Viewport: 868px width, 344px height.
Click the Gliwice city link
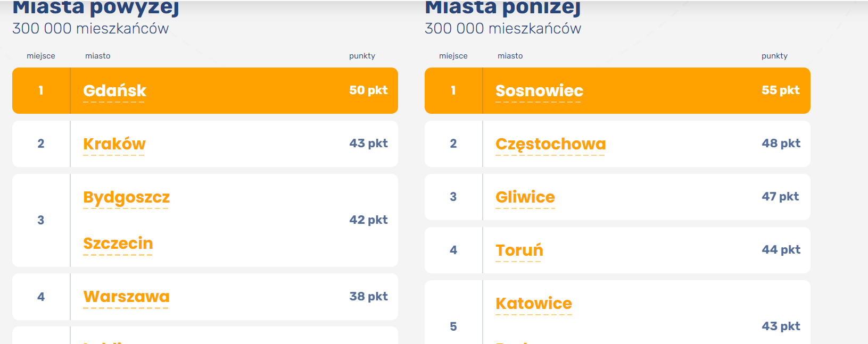tap(525, 197)
